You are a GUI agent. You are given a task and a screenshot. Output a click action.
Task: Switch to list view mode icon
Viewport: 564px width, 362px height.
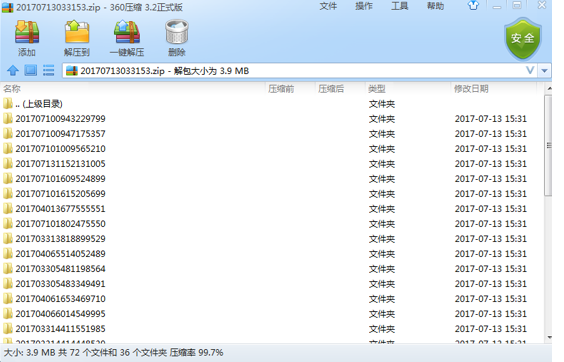[x=48, y=70]
